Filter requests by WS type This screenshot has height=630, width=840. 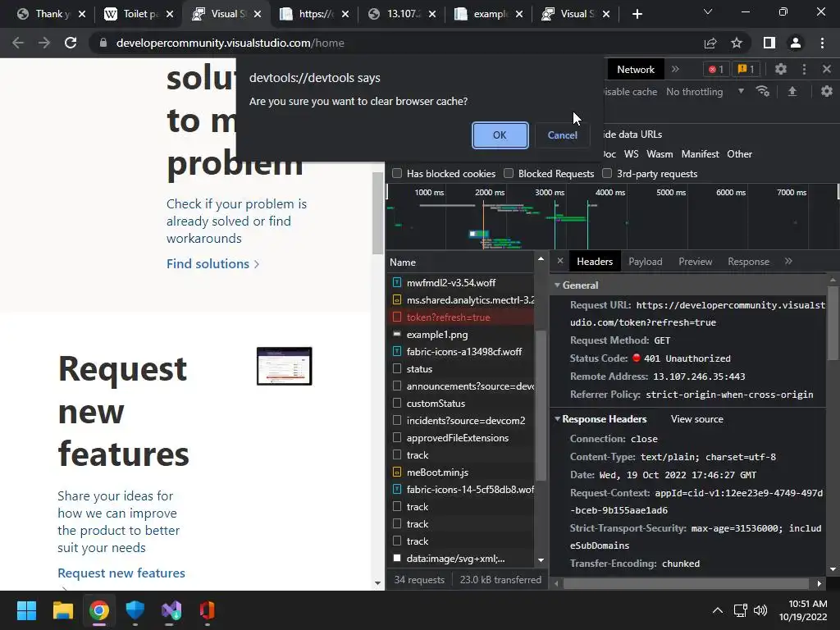[x=631, y=153]
